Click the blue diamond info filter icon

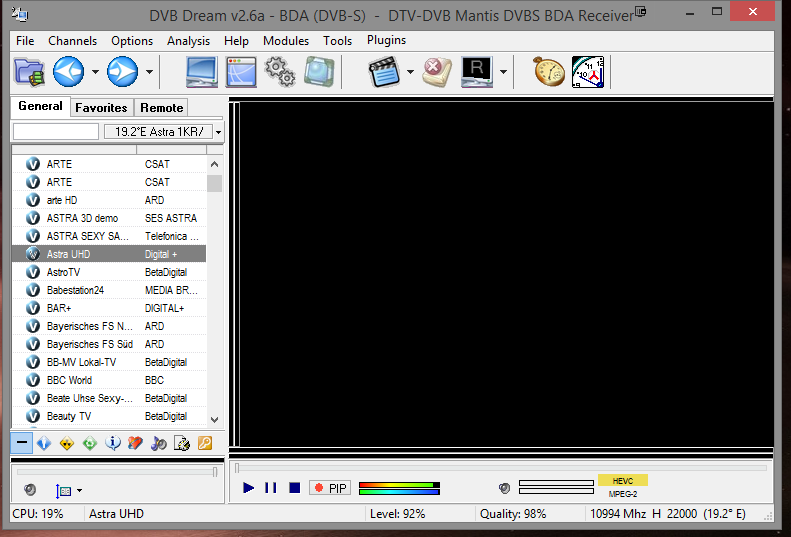pos(44,443)
